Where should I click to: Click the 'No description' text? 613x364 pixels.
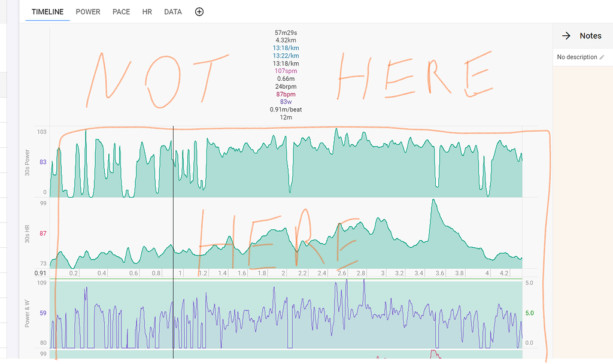(577, 57)
